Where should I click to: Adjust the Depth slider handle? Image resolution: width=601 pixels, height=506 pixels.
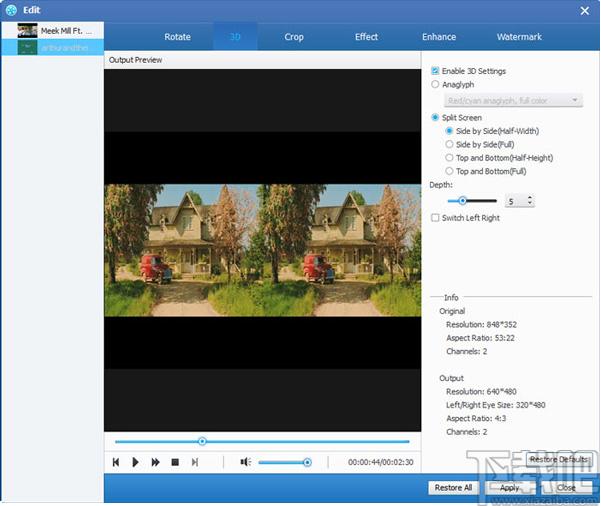tap(462, 200)
